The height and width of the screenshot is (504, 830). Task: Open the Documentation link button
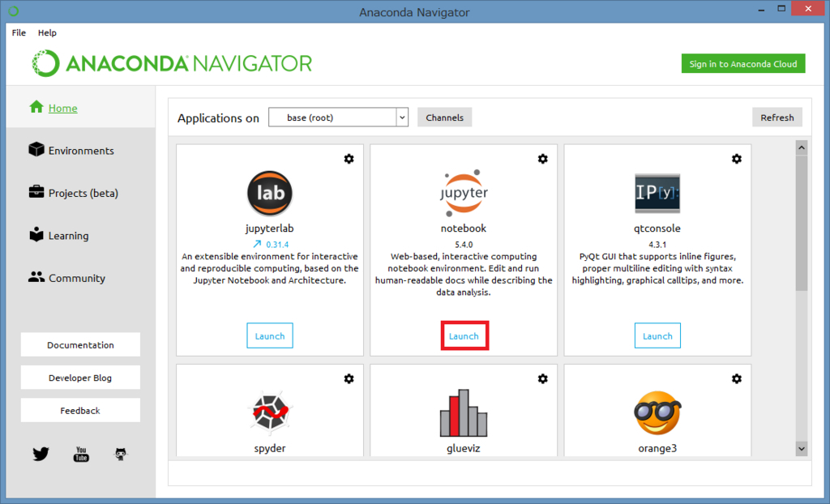click(80, 344)
